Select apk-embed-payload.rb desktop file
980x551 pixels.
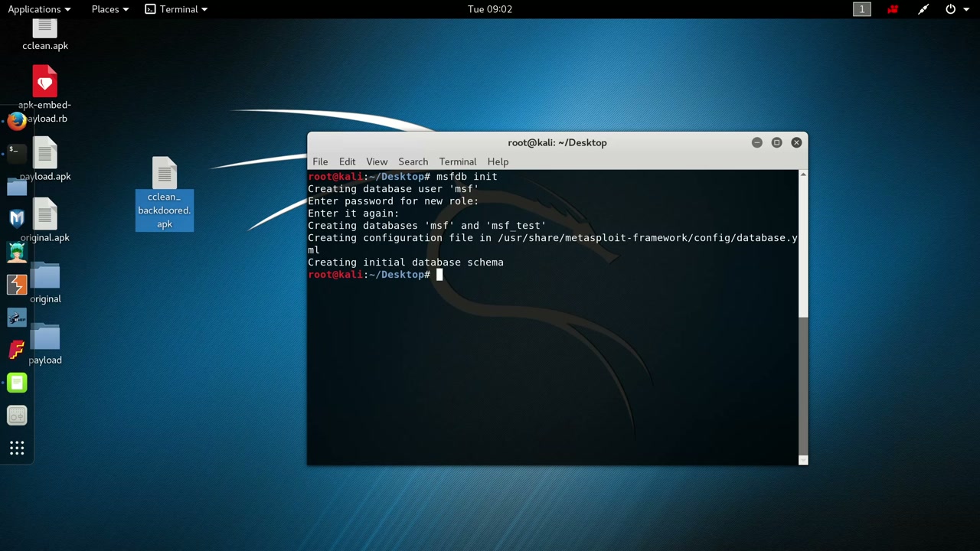[x=45, y=94]
